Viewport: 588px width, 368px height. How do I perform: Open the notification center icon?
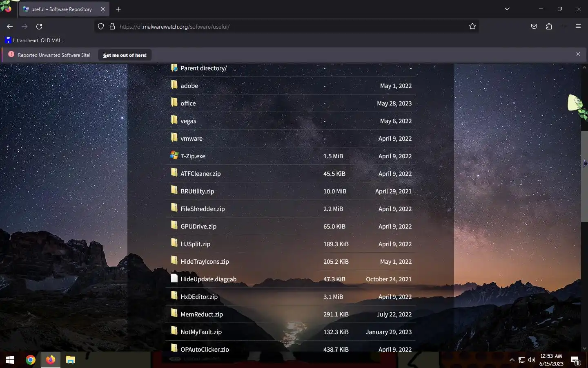575,360
